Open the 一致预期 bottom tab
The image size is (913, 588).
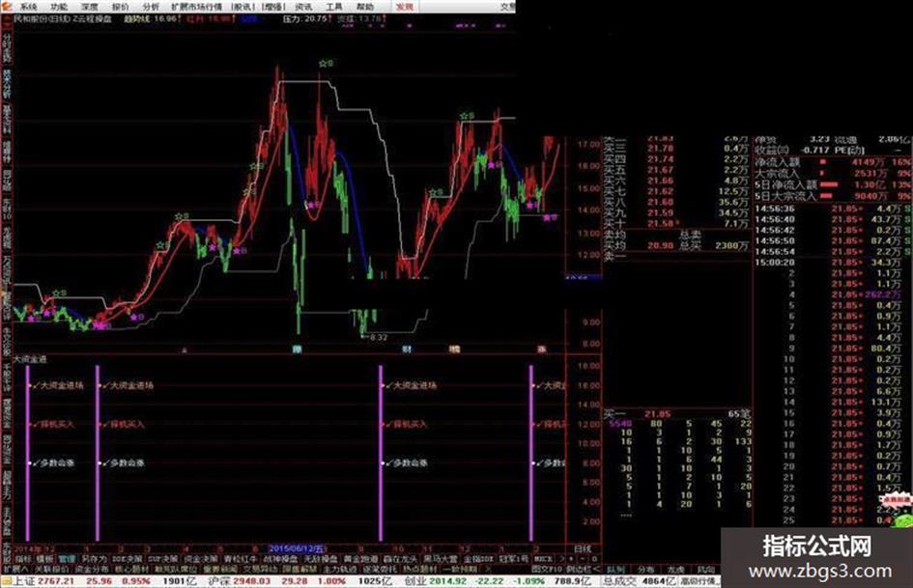[x=460, y=569]
